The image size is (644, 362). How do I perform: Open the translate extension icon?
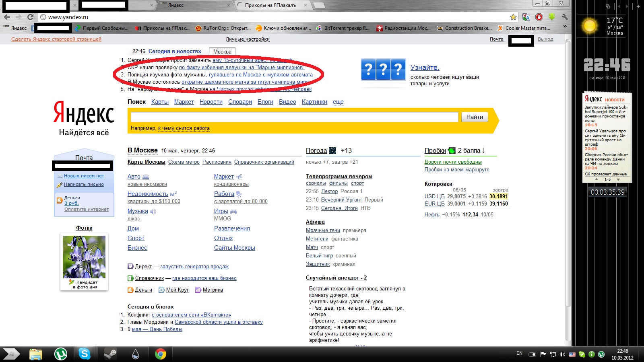point(526,17)
